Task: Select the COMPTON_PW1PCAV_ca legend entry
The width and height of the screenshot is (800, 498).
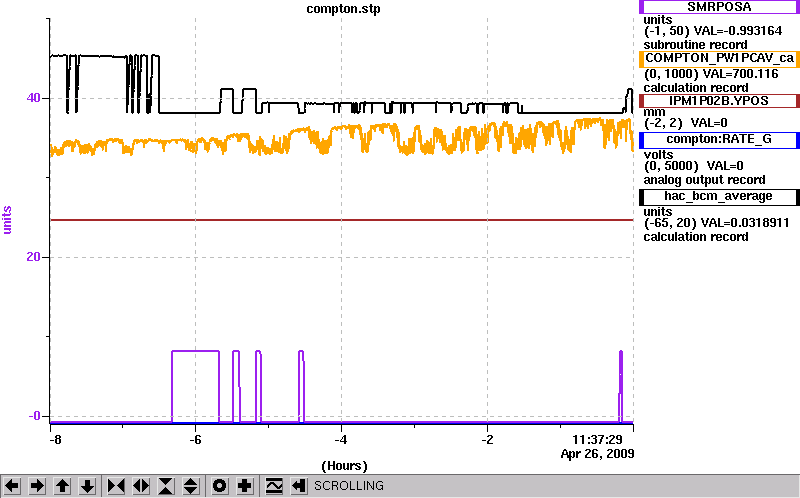Action: (x=718, y=58)
